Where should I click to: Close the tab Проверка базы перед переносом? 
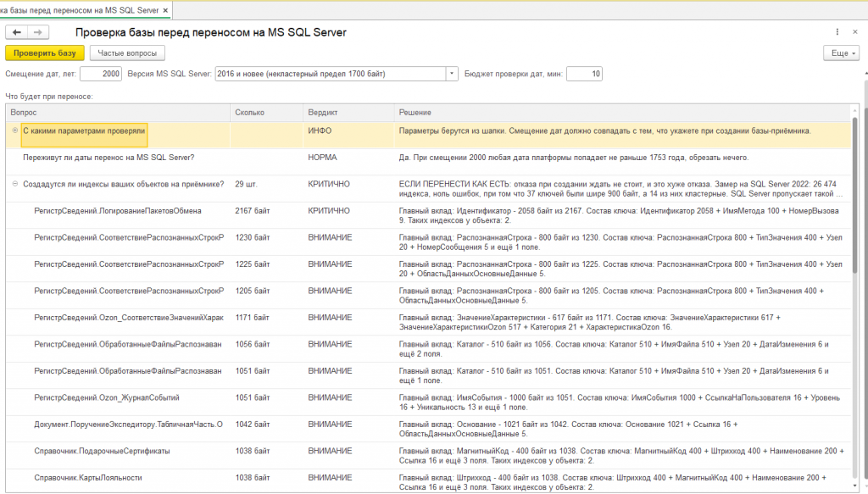(x=165, y=10)
